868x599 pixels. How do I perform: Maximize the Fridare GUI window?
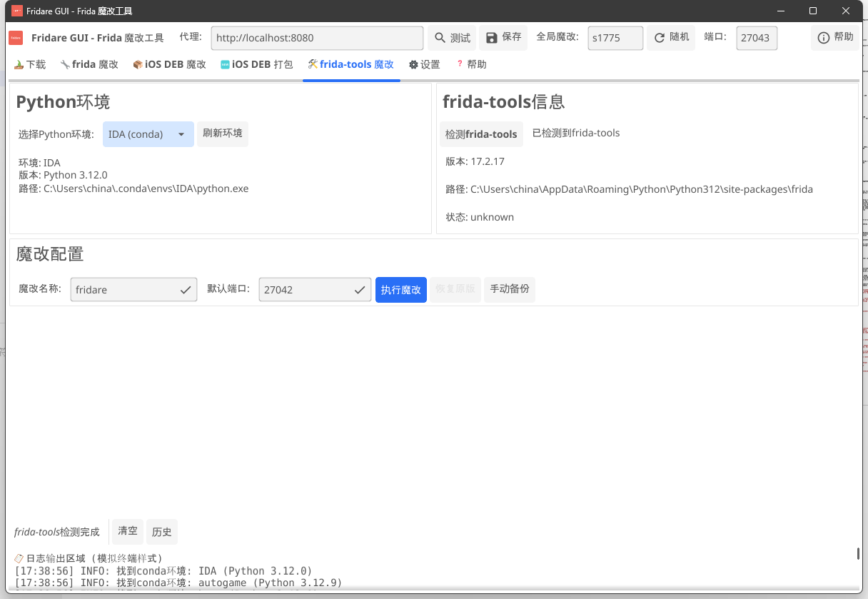pos(813,11)
